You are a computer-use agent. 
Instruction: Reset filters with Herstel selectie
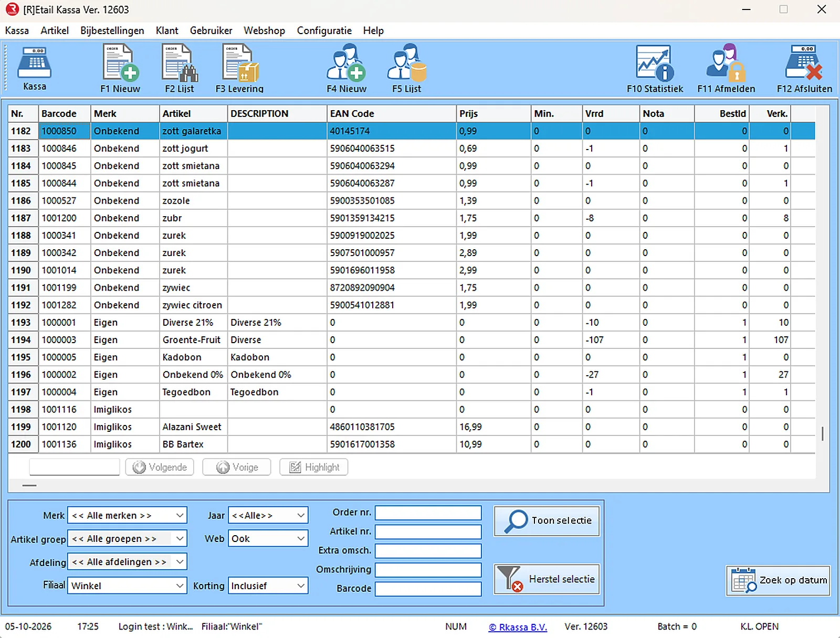(547, 579)
